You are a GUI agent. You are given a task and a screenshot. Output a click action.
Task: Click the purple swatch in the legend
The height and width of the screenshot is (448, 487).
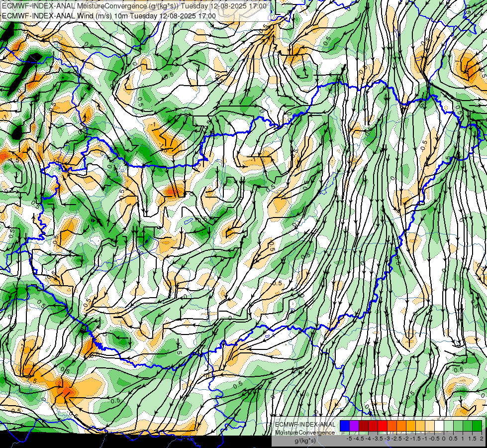354,426
